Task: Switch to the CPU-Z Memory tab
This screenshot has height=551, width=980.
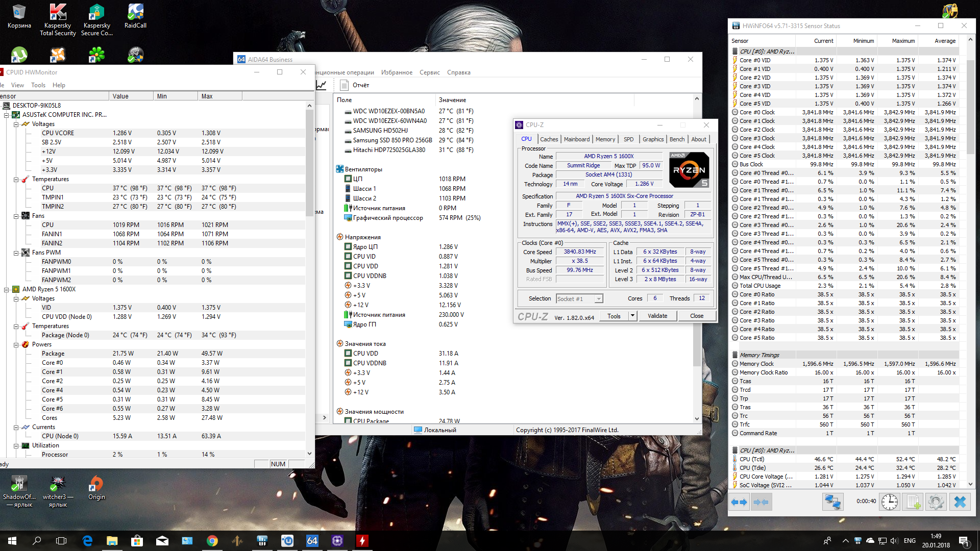Action: coord(605,139)
